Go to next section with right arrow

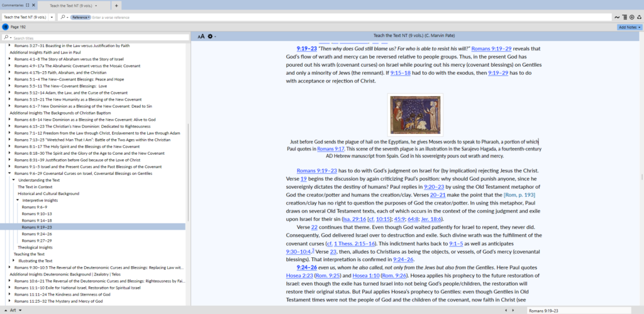513,310
